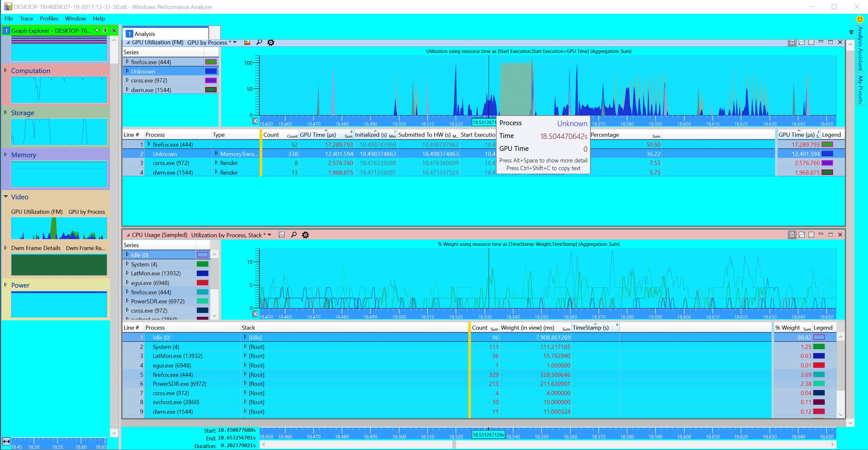Open the Profiles menu
Viewport: 868px width, 450px height.
click(x=49, y=19)
